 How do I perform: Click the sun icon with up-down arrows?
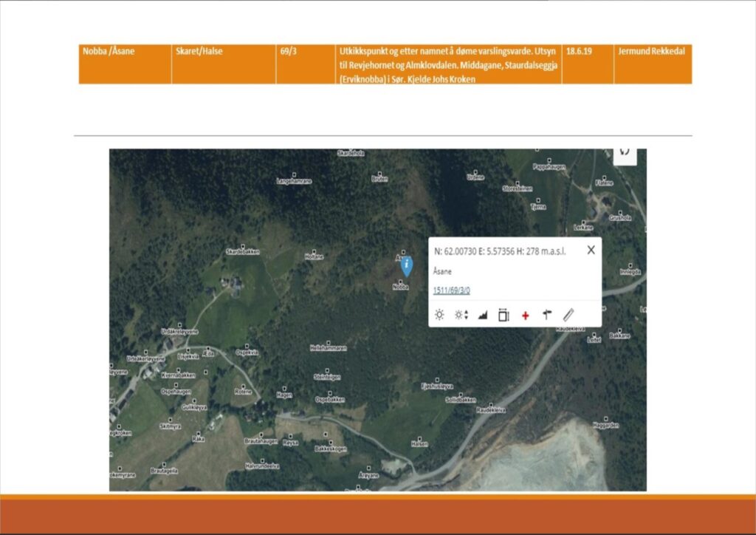tap(461, 315)
